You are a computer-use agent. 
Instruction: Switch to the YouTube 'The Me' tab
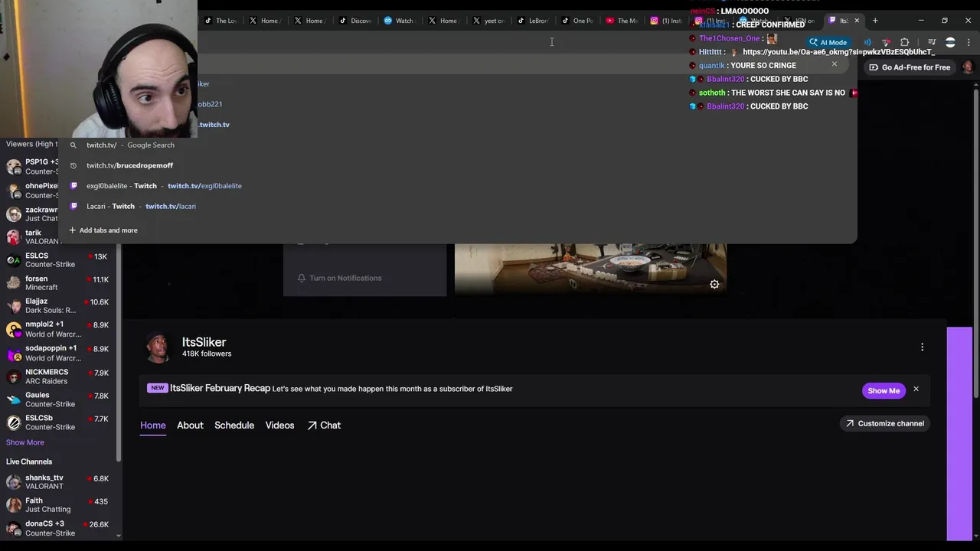pos(622,21)
